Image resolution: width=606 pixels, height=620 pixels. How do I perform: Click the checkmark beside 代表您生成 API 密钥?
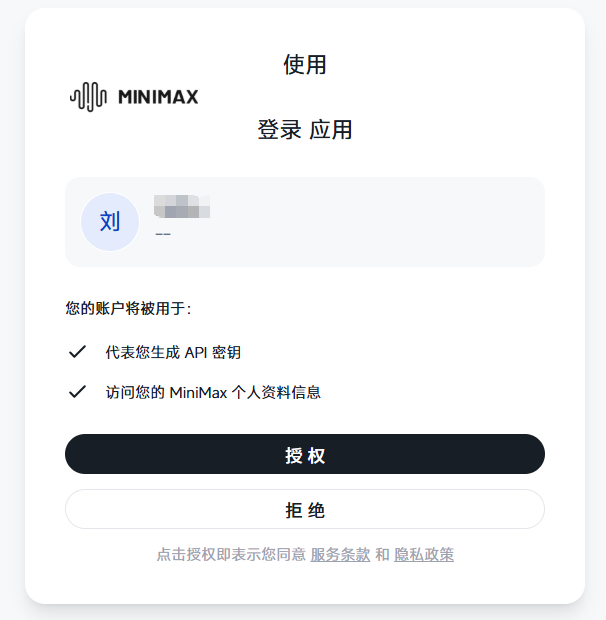click(x=77, y=352)
